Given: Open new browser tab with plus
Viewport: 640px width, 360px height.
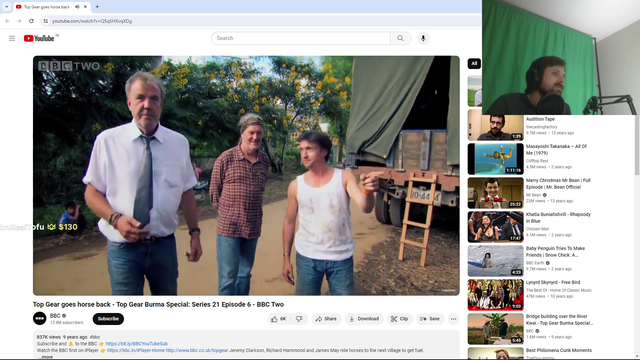Looking at the screenshot, I should pyautogui.click(x=97, y=7).
